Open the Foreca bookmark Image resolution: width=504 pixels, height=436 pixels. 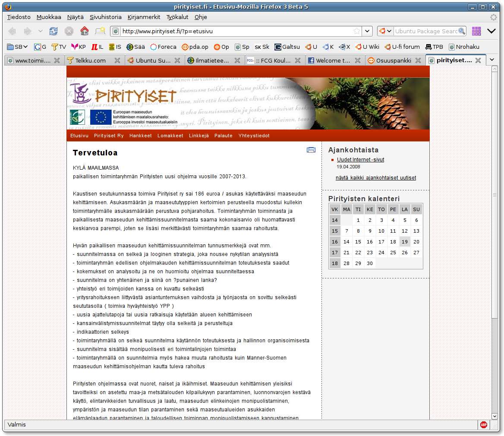click(x=163, y=47)
